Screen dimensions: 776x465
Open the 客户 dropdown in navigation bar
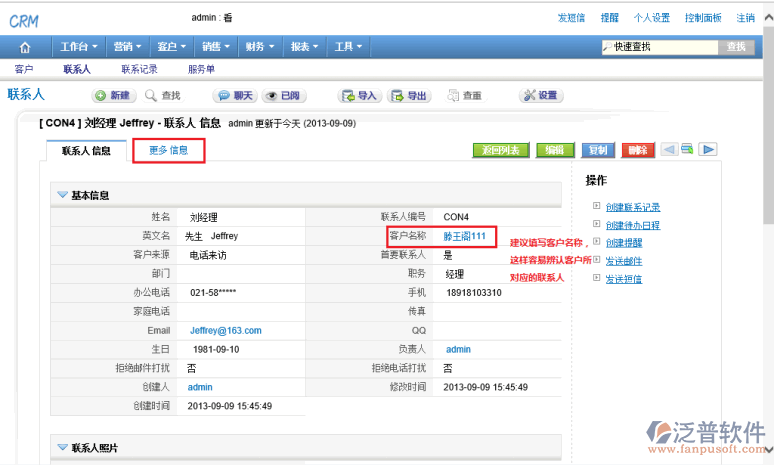click(171, 47)
